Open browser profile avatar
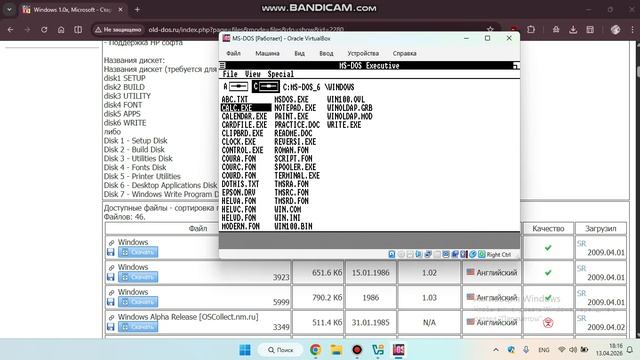 [x=616, y=29]
